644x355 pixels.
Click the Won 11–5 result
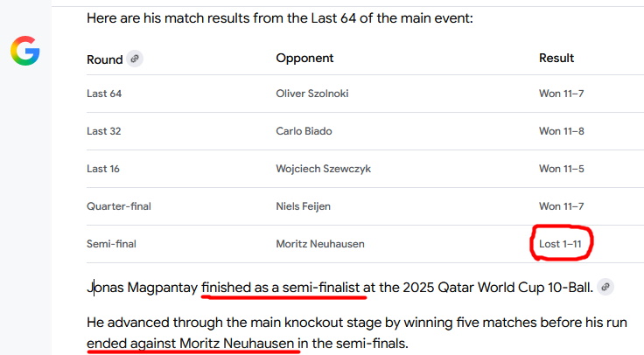(561, 169)
